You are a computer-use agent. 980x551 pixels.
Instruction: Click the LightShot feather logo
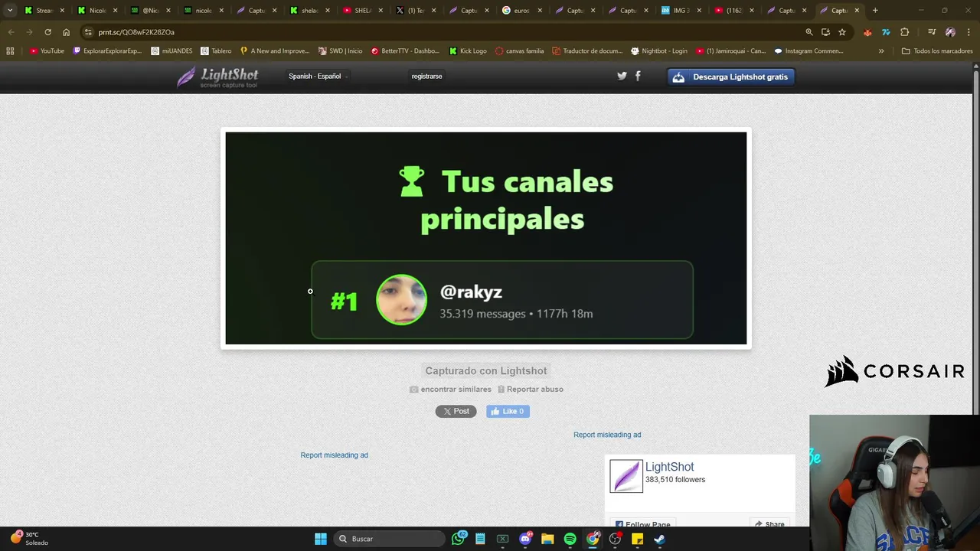pos(217,77)
